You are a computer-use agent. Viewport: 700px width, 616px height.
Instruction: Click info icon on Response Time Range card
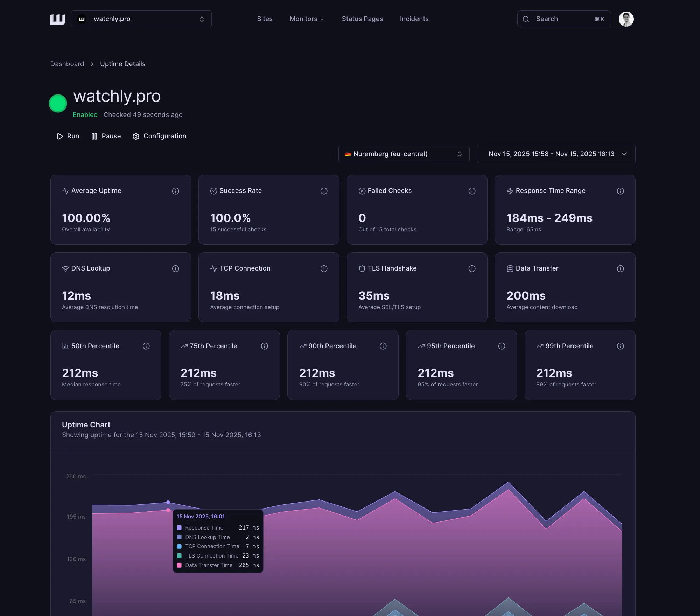pos(620,191)
